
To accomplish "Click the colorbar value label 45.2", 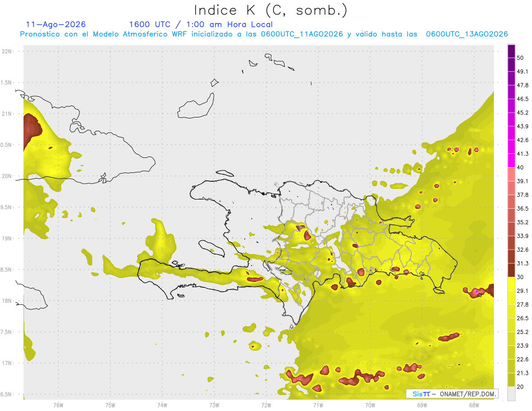I will [523, 113].
